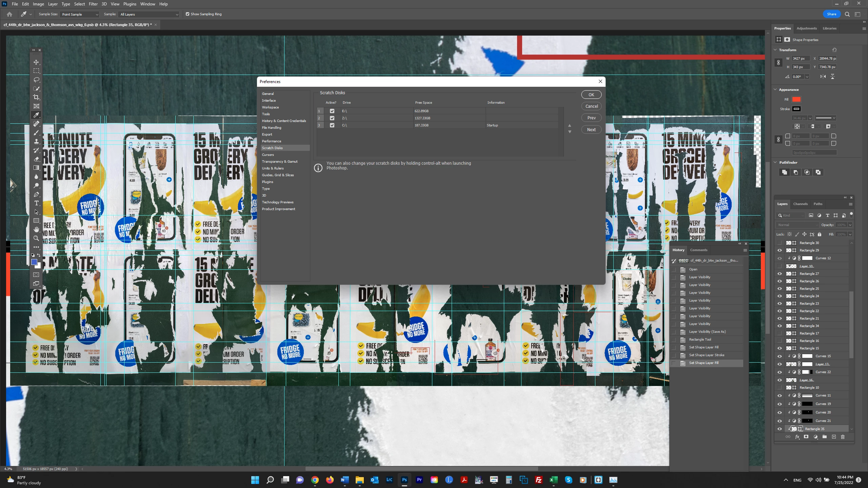Select the Horizontal Type tool
The image size is (868, 488).
tap(36, 203)
